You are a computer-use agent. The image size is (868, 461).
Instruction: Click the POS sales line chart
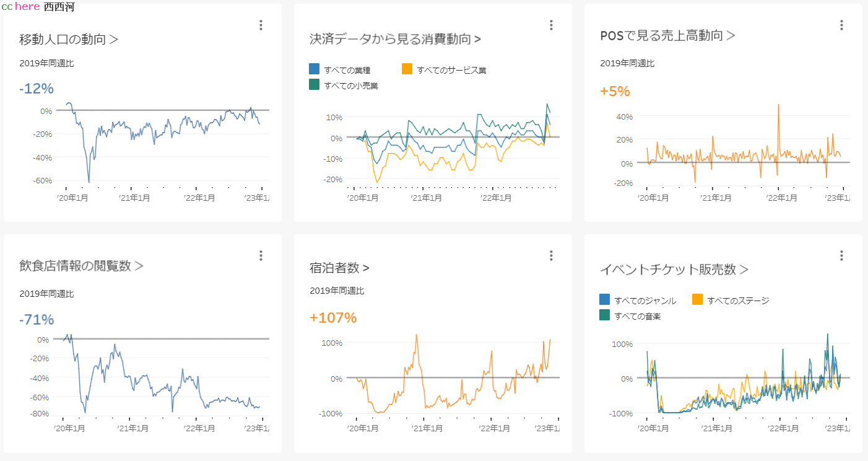[x=744, y=144]
